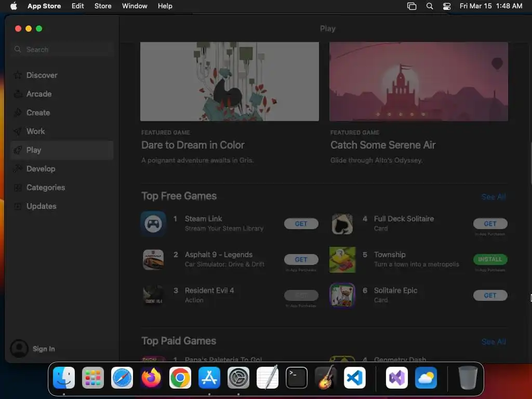The width and height of the screenshot is (532, 399).
Task: Select the Play sidebar item
Action: 62,150
